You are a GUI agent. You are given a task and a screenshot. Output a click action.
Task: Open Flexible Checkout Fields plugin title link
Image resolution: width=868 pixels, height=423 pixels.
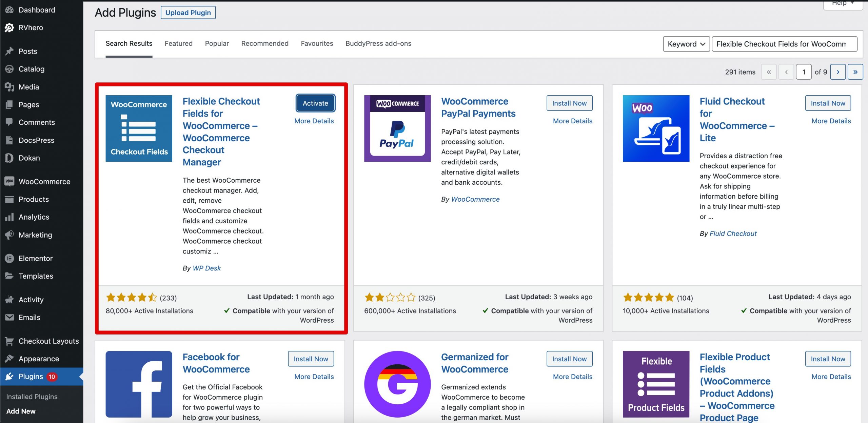click(221, 132)
